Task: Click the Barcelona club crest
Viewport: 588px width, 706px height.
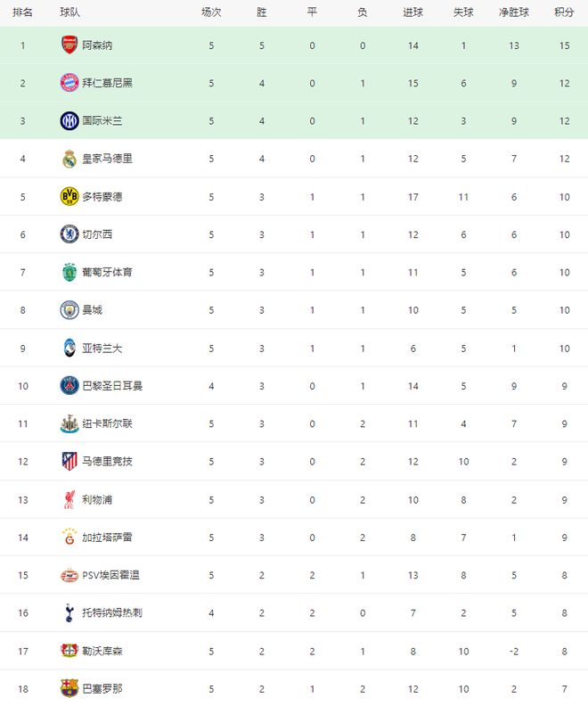Action: [69, 689]
